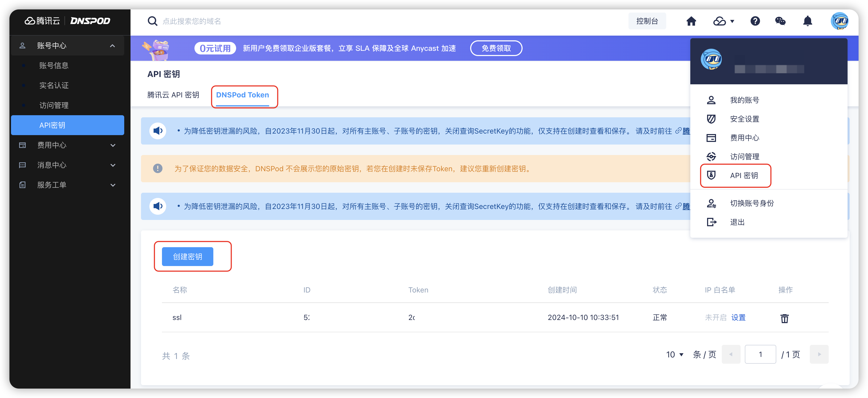Image resolution: width=868 pixels, height=398 pixels.
Task: Go to previous page arrow
Action: point(731,354)
